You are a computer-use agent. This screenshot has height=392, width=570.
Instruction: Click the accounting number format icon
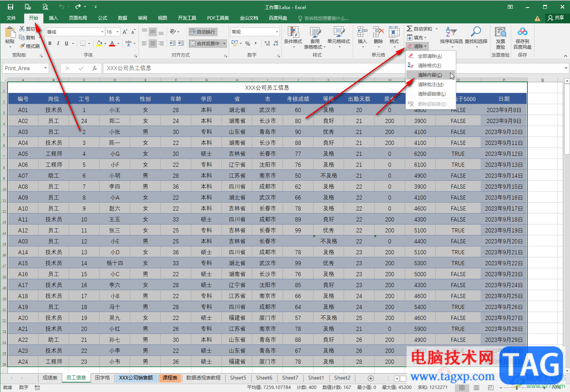[x=235, y=43]
